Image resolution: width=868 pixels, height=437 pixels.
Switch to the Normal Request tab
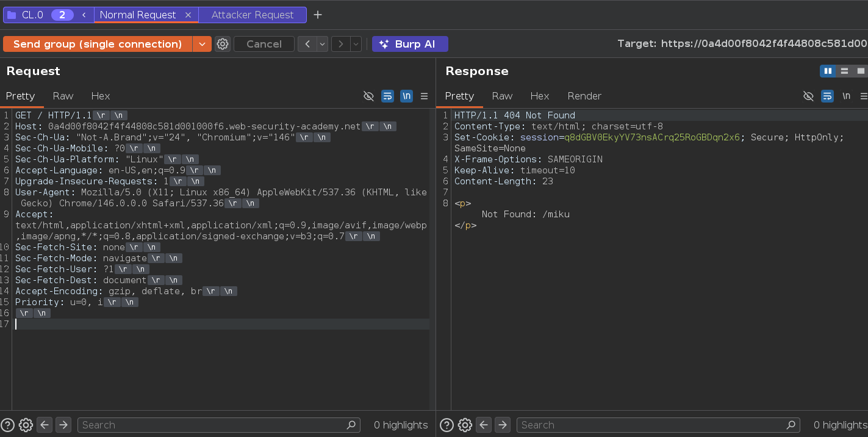138,15
